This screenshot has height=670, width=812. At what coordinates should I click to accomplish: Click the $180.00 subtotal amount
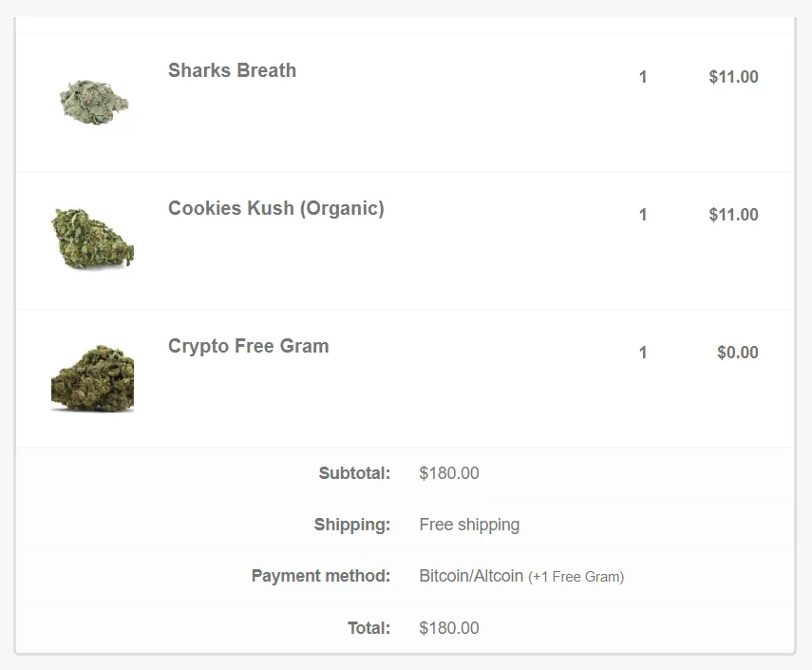click(x=449, y=473)
